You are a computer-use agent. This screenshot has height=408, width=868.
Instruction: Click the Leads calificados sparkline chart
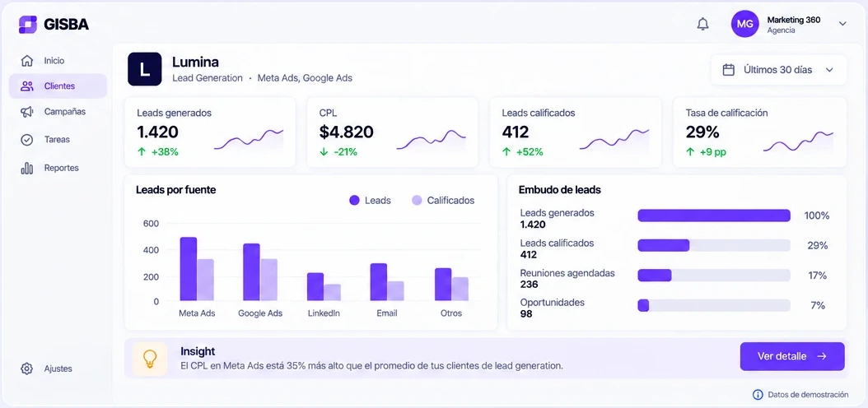click(x=614, y=140)
